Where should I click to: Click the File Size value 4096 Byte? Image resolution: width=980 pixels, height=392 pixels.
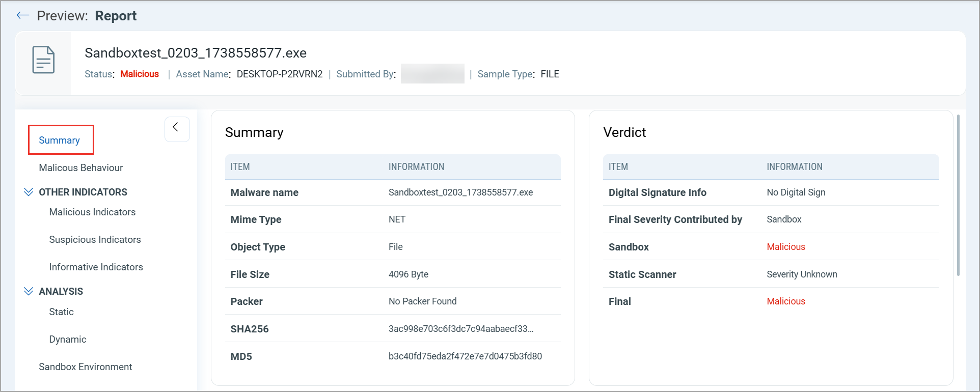pyautogui.click(x=409, y=274)
